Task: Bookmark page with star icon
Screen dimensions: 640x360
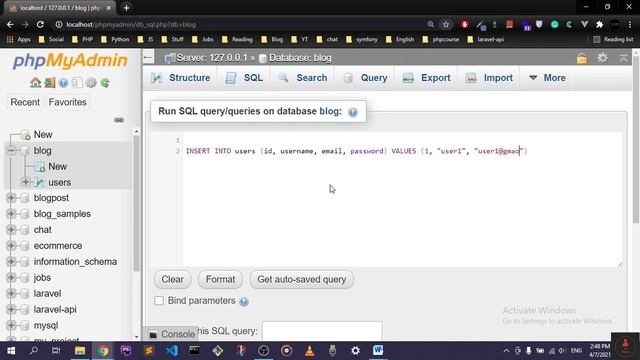Action: 446,24
